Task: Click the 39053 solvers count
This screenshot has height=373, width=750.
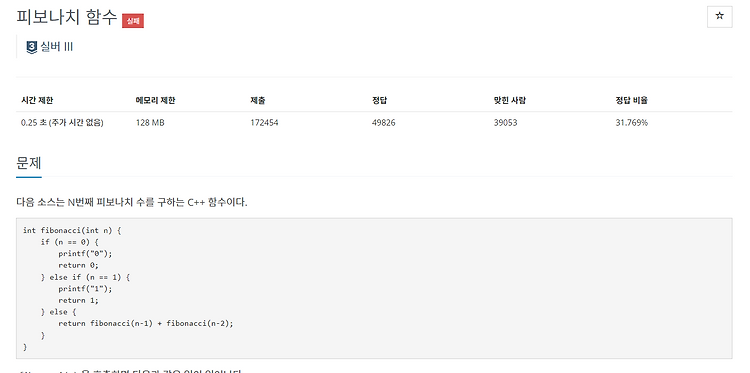Action: coord(506,123)
